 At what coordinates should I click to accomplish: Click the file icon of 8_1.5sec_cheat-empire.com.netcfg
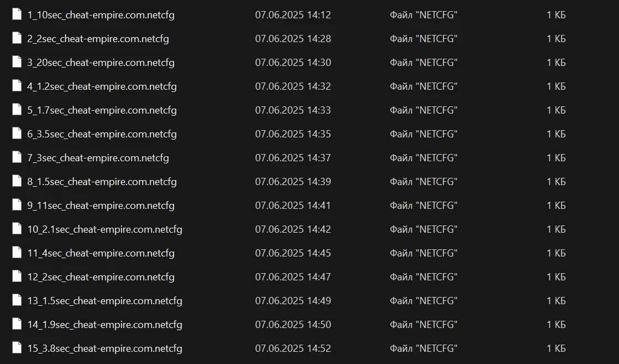(x=17, y=182)
